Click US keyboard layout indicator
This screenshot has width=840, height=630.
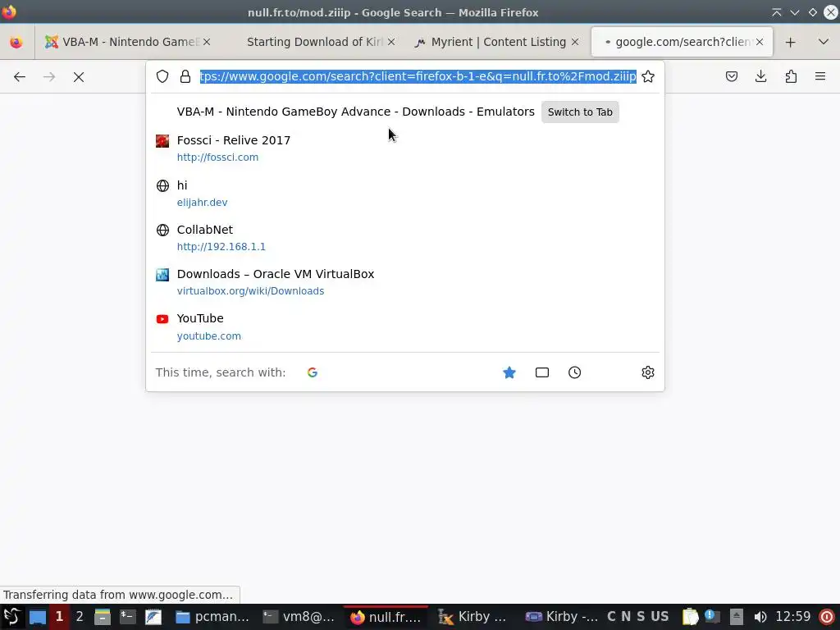coord(660,617)
